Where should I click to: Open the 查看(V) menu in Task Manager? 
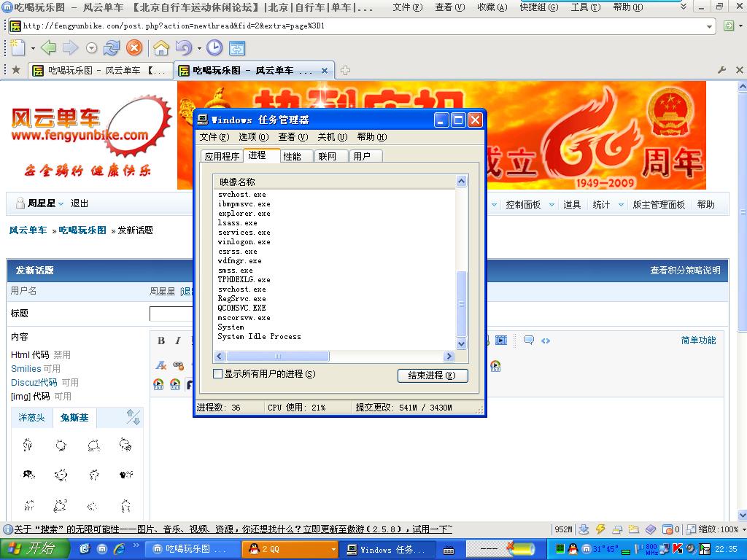click(293, 137)
